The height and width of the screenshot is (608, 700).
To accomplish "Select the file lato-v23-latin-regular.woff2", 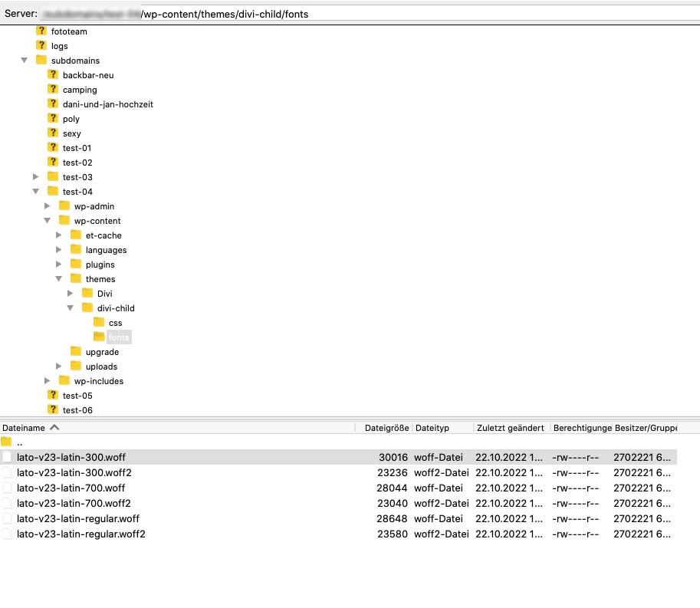I will (x=81, y=534).
